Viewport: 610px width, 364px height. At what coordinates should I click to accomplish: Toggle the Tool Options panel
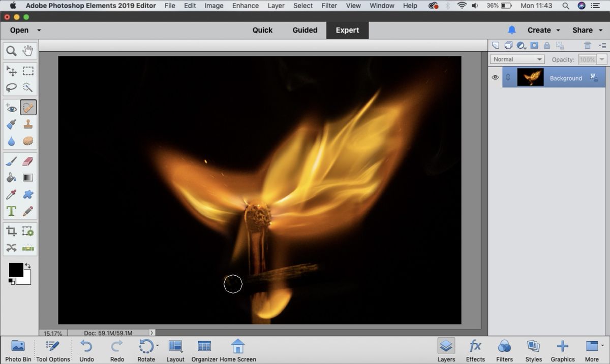click(x=52, y=350)
